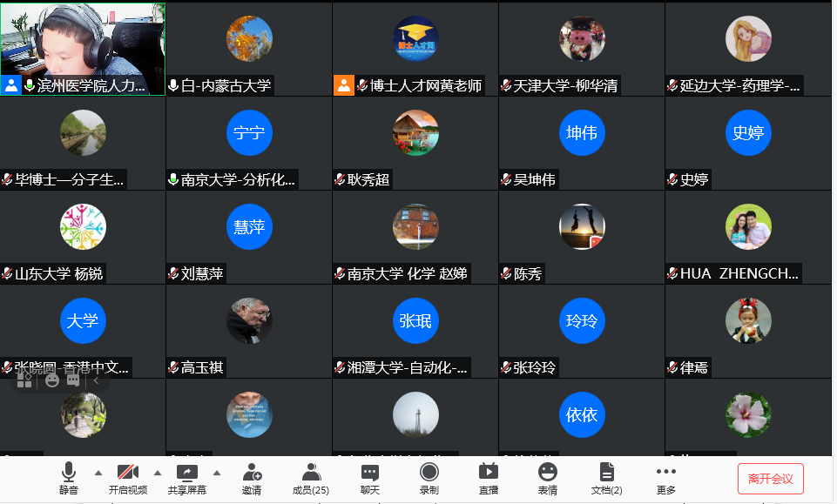Viewport: 837px width, 504px height.
Task: Turn on camera with 开启视频
Action: click(127, 479)
